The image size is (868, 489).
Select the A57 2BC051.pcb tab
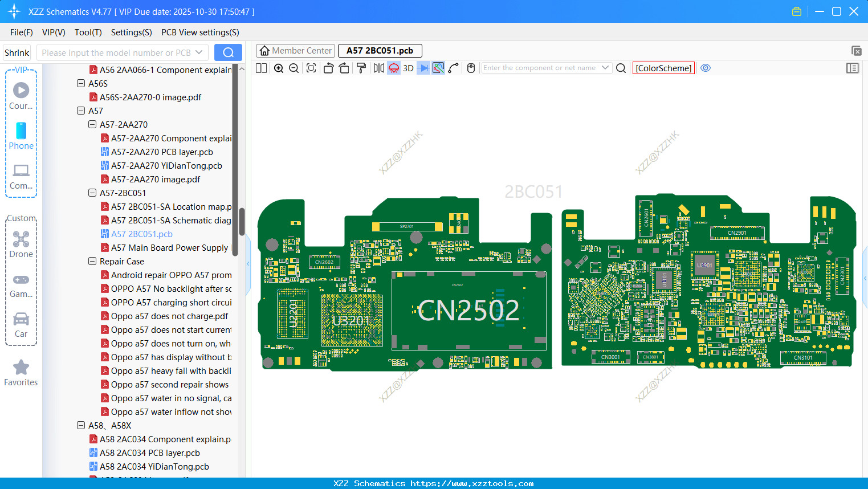(x=380, y=51)
